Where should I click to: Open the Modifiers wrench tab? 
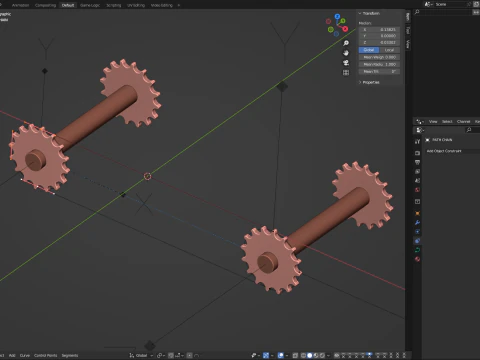[x=417, y=222]
